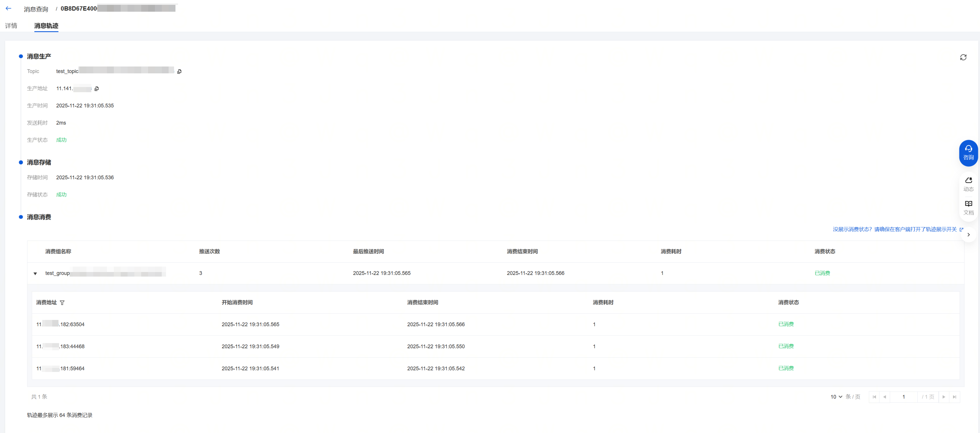
Task: Switch to the 详情 tab
Action: coord(11,26)
